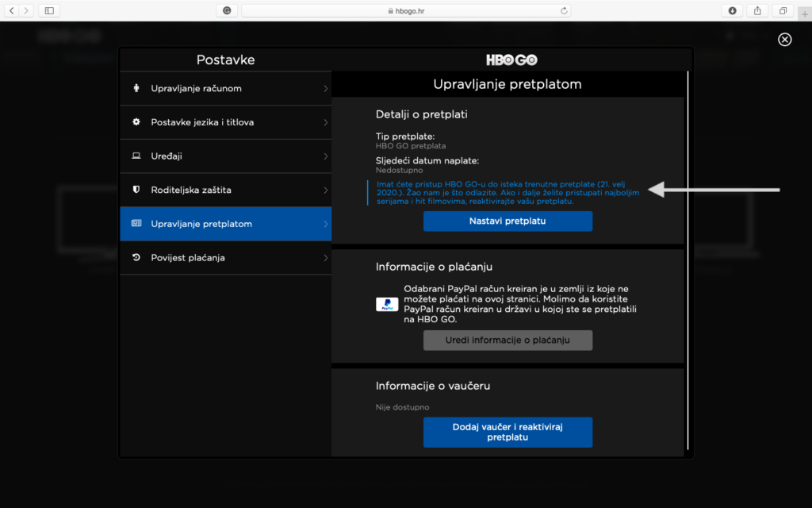Click the history icon beside Povijest plaćanja
Viewport: 812px width, 508px height.
pos(136,258)
